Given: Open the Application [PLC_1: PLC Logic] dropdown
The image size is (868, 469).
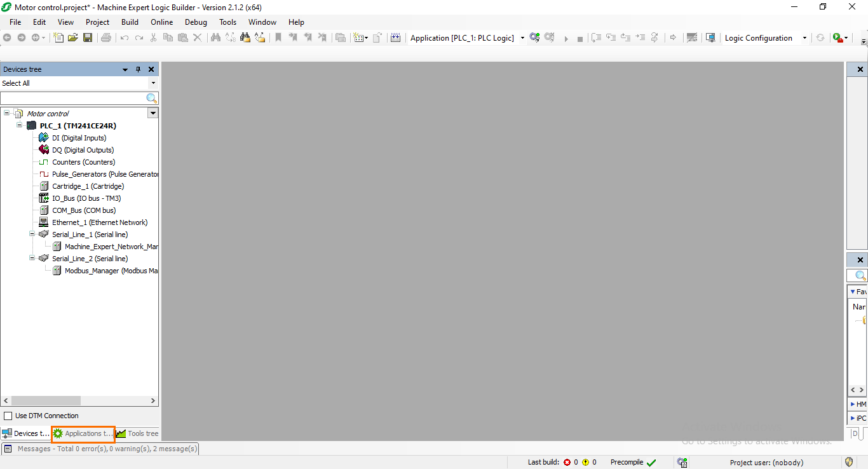Looking at the screenshot, I should coord(522,37).
